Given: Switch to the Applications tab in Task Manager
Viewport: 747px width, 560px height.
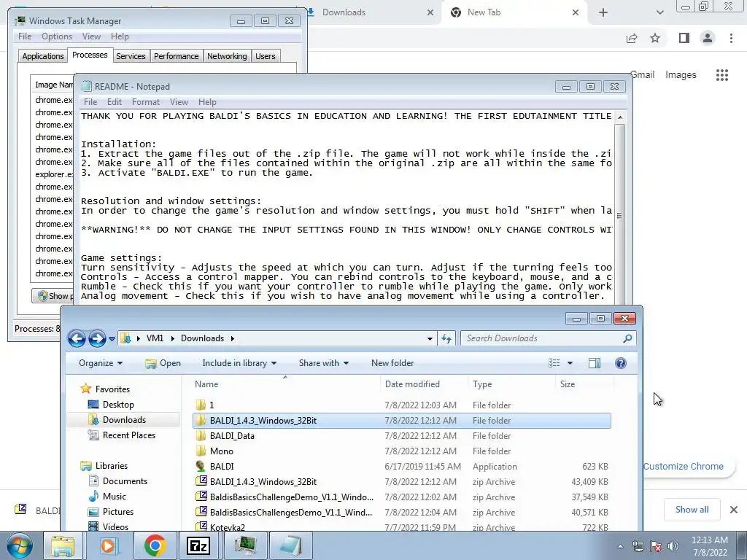Looking at the screenshot, I should (x=43, y=56).
